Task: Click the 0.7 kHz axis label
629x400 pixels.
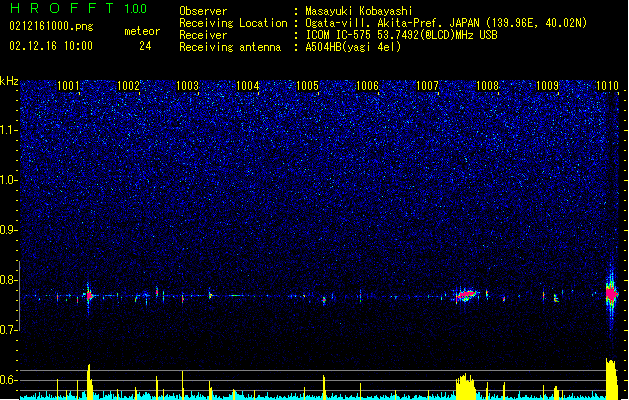Action: click(9, 330)
